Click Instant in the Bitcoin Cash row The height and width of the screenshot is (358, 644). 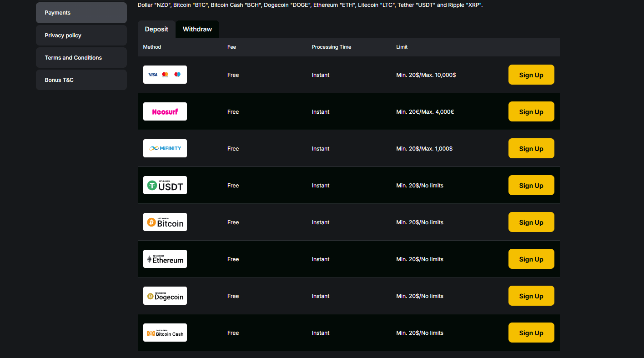click(x=321, y=333)
